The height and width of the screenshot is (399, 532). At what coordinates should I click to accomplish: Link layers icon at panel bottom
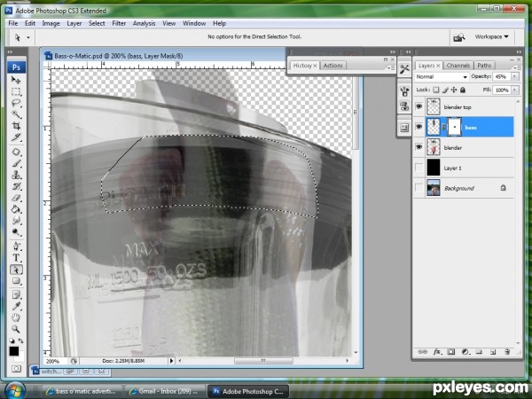(x=422, y=352)
